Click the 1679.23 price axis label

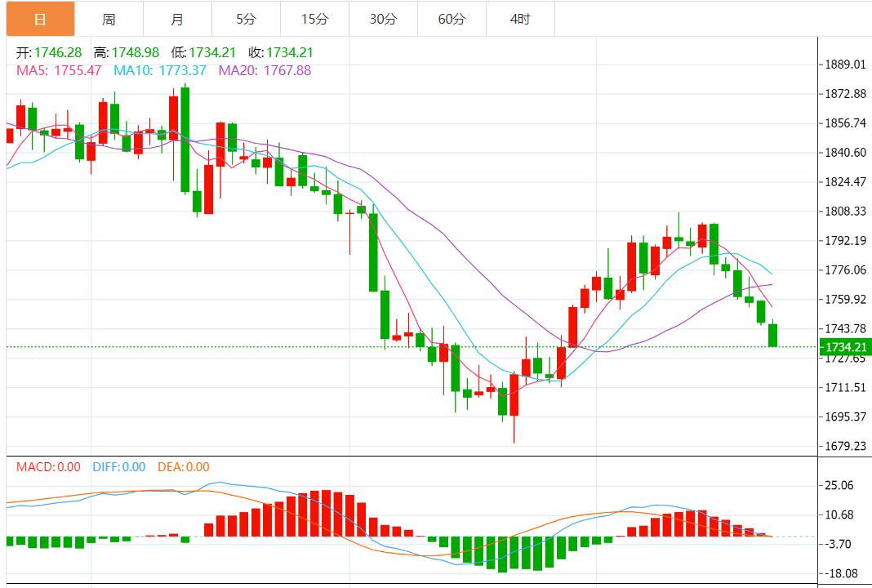pos(845,446)
